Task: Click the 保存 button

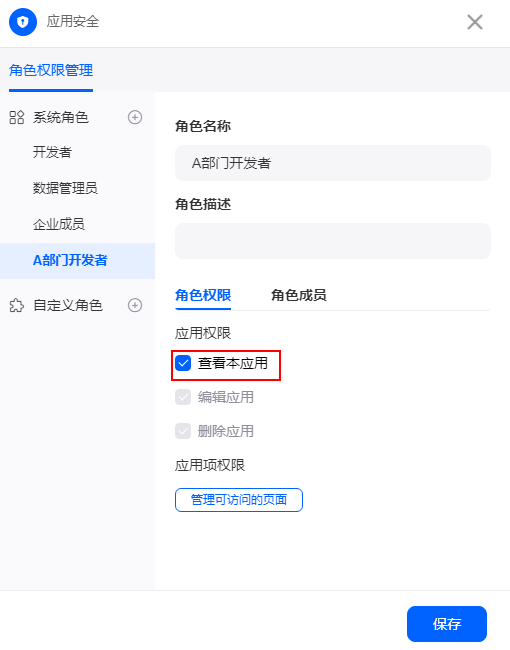Action: click(447, 624)
